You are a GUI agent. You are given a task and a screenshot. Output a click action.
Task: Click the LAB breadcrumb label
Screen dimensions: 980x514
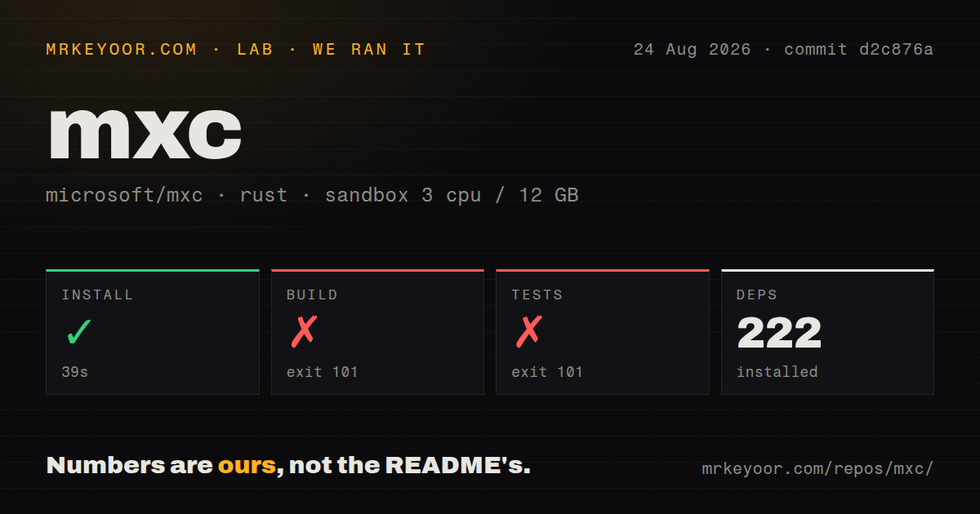click(255, 49)
